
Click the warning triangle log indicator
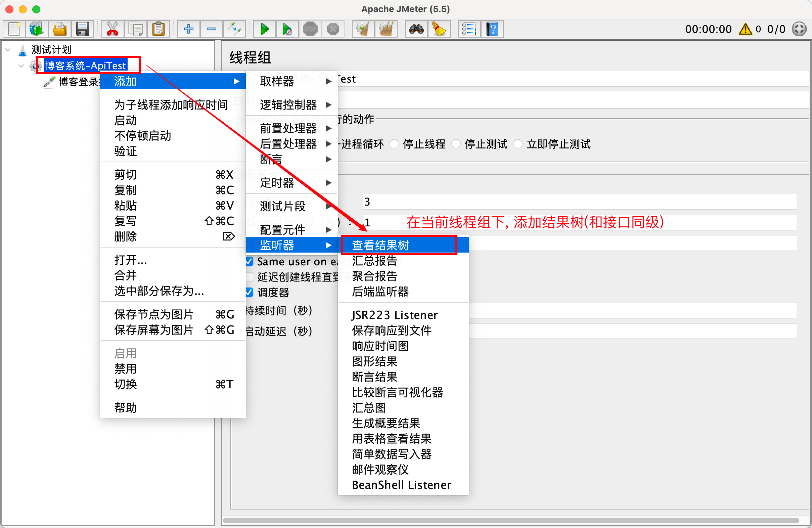pyautogui.click(x=745, y=29)
